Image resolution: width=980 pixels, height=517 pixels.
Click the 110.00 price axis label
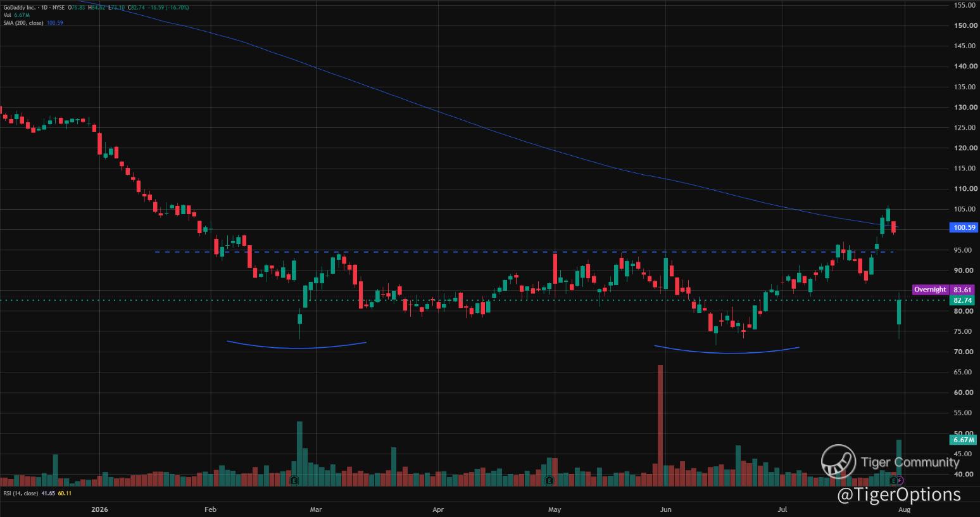(964, 189)
